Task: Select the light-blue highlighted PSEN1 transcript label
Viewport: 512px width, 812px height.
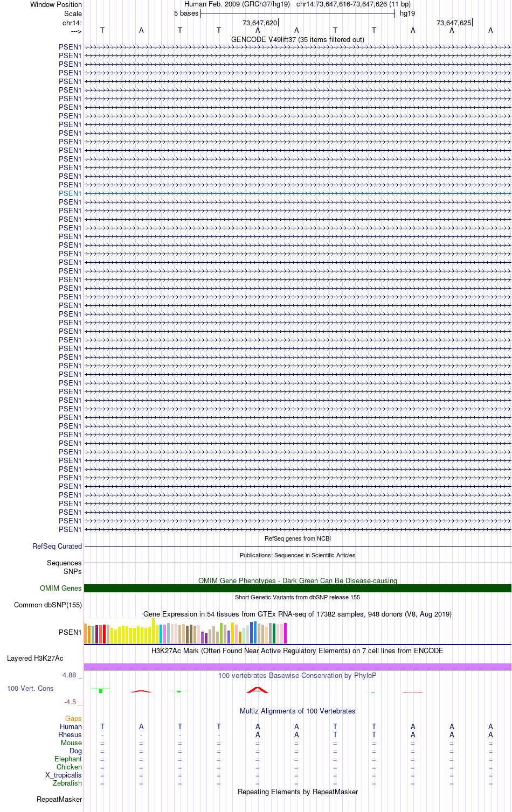Action: click(x=70, y=193)
